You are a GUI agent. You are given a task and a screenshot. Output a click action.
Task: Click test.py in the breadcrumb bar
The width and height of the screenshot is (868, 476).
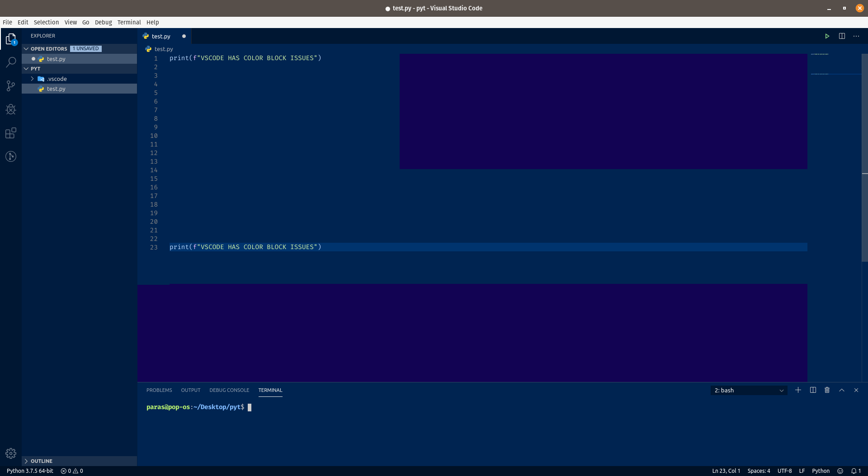(x=164, y=49)
